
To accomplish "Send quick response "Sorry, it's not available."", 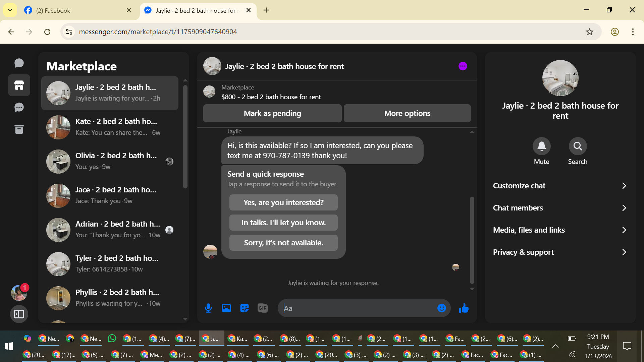I will pos(283,243).
